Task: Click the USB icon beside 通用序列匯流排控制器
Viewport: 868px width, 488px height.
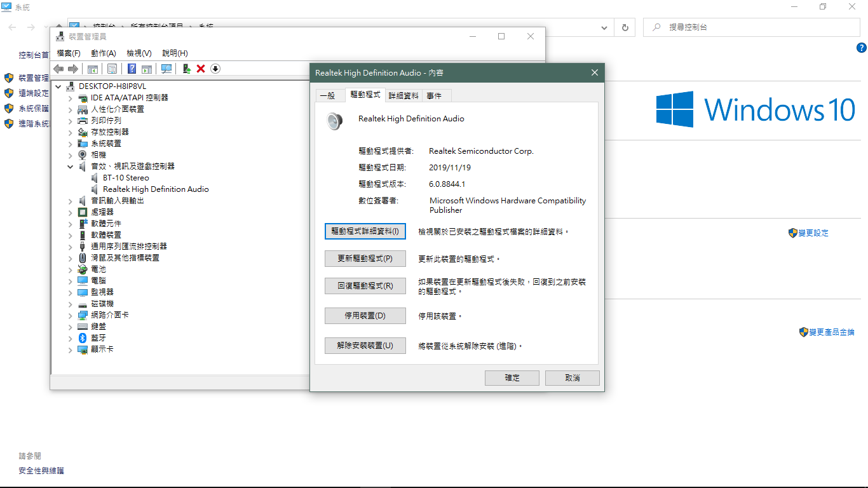Action: click(83, 247)
